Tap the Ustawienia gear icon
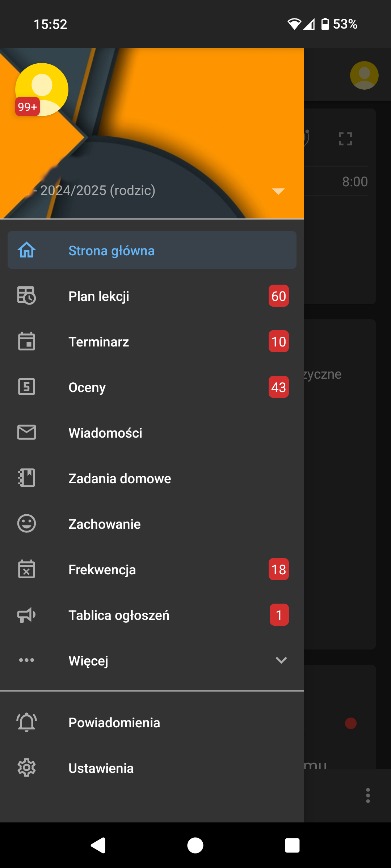 pos(26,768)
